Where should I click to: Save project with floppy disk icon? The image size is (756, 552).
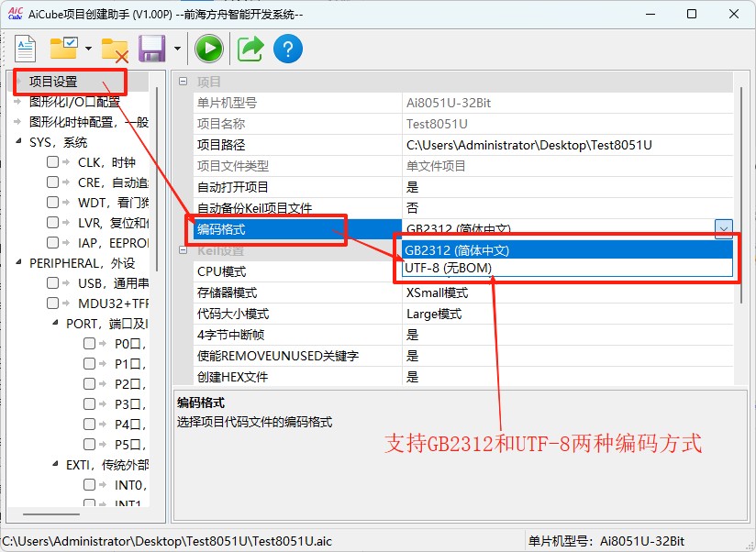pos(152,49)
